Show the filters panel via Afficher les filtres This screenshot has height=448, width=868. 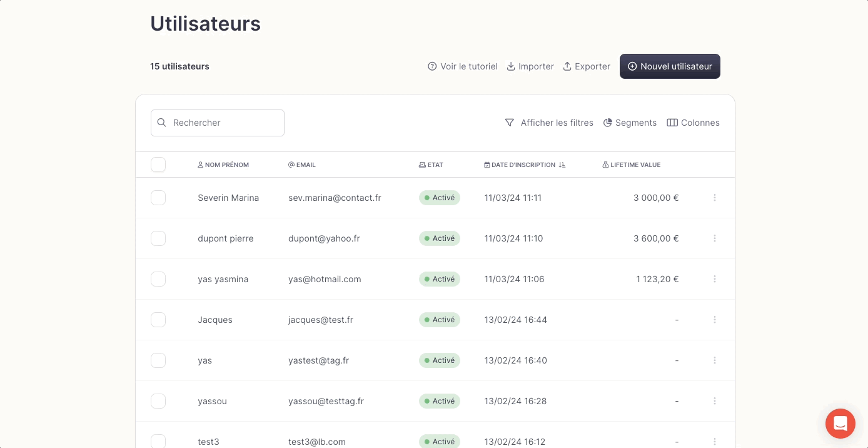549,123
